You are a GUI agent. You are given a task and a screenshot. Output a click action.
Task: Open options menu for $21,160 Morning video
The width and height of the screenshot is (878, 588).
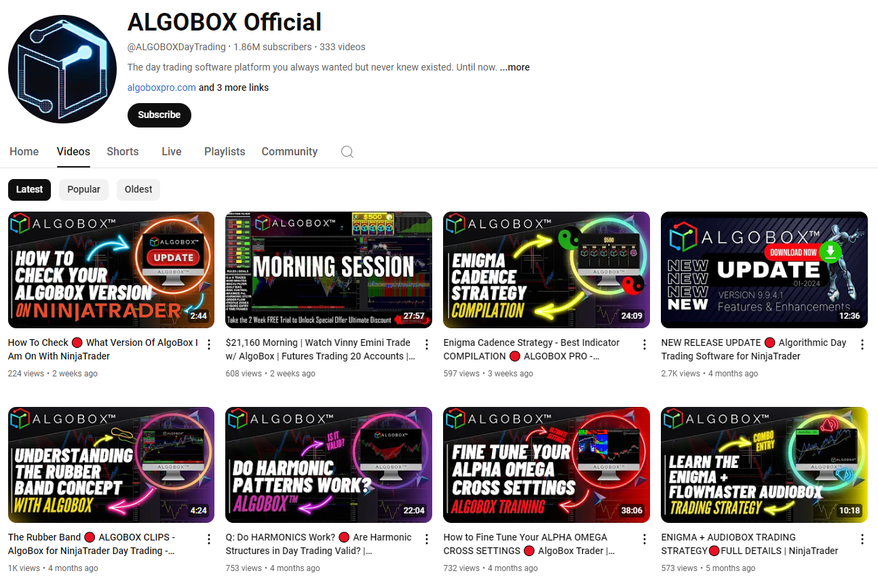[x=427, y=345]
